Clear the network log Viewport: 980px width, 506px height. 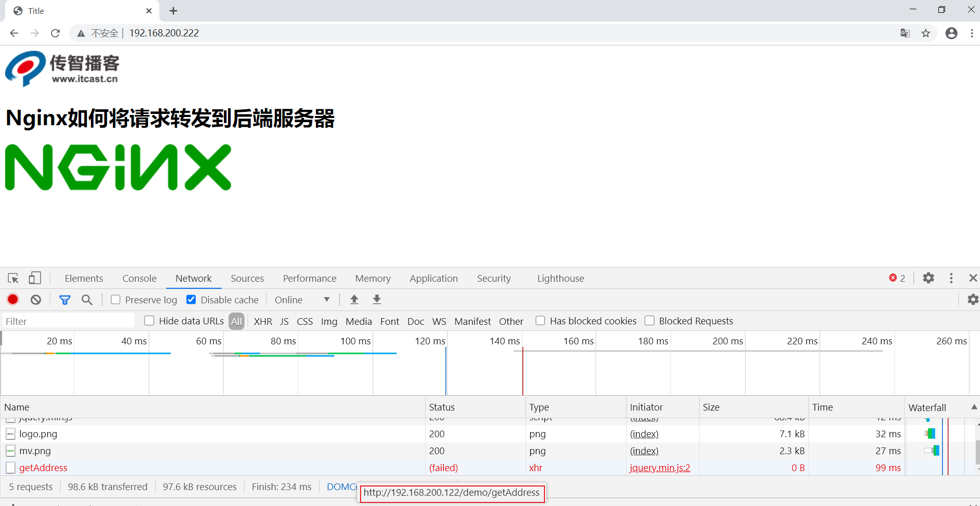(35, 300)
